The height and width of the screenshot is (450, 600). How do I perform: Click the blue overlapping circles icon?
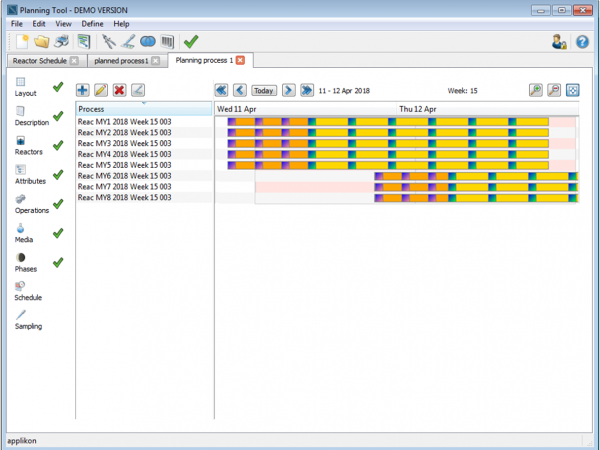coord(148,41)
